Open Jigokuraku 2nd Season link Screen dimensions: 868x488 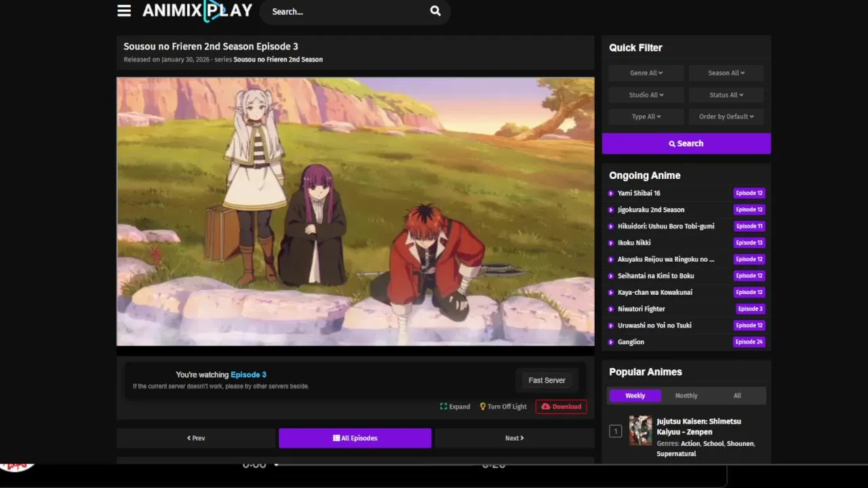[651, 210]
